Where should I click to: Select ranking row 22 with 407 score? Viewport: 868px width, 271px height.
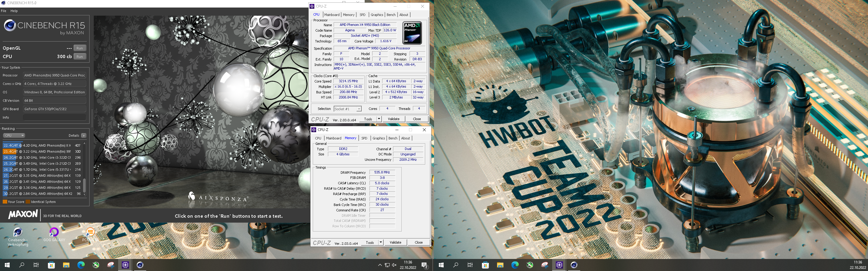pos(42,145)
